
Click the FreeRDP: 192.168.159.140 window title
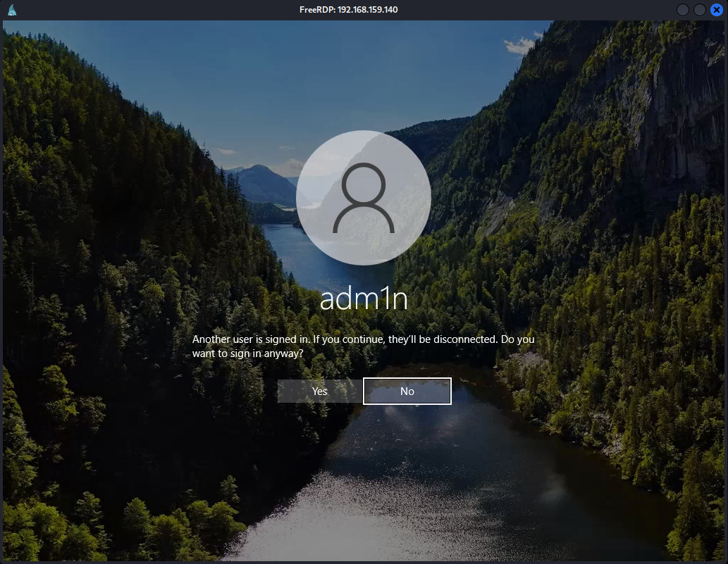click(349, 10)
